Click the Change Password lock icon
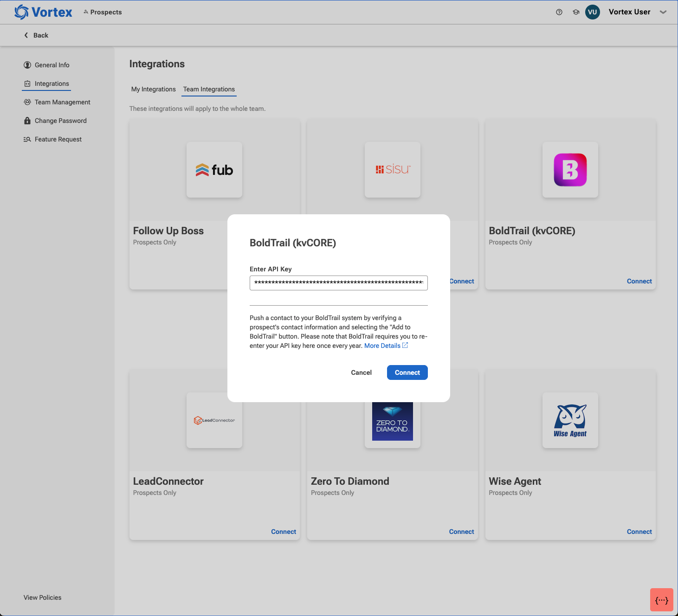Image resolution: width=678 pixels, height=616 pixels. 27,121
